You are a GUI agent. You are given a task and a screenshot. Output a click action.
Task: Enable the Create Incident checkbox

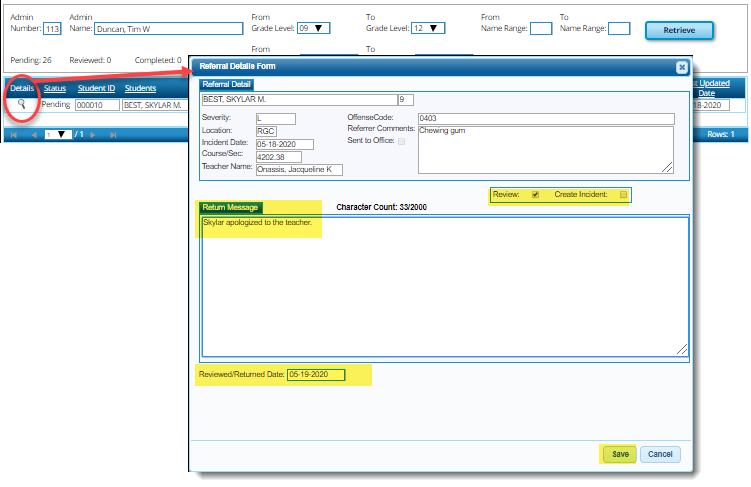(x=623, y=194)
